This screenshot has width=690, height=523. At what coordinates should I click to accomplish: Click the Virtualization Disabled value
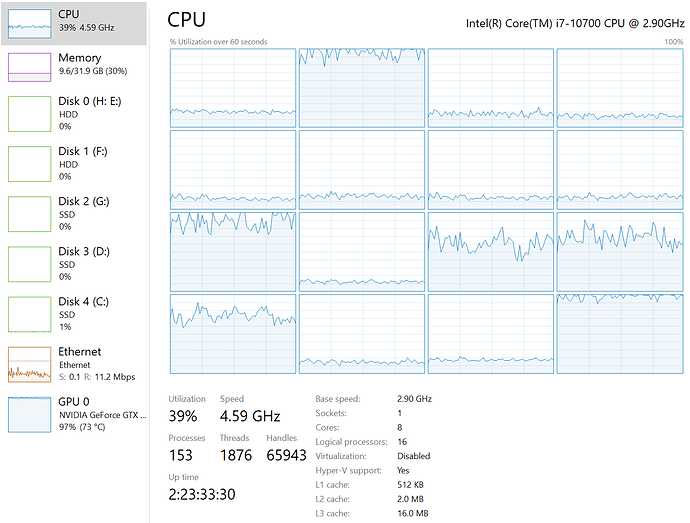(414, 456)
